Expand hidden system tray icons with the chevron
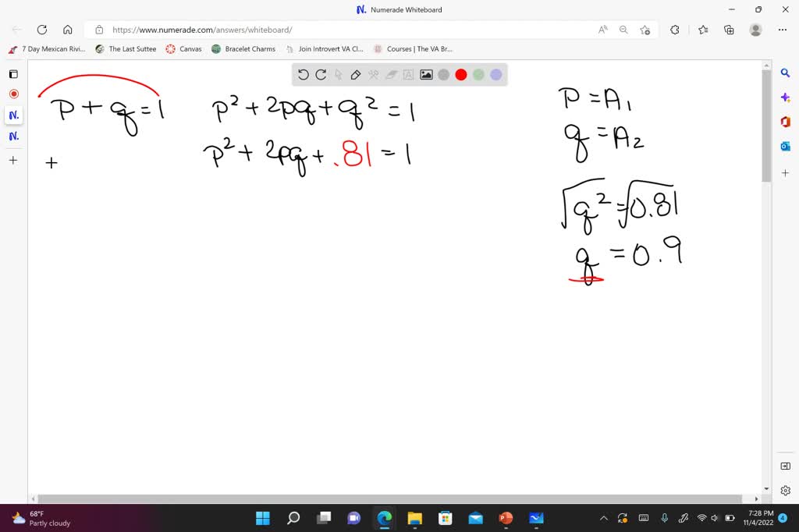Image resolution: width=799 pixels, height=532 pixels. point(603,517)
